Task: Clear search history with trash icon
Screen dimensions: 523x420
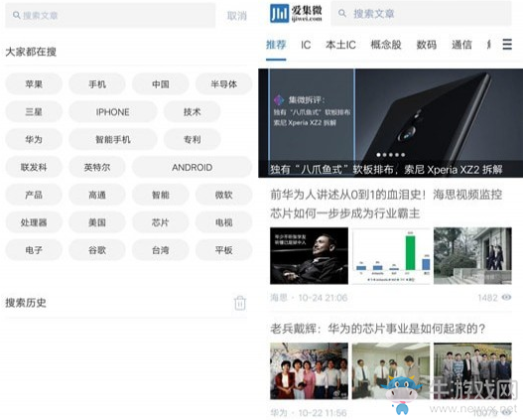Action: point(240,303)
